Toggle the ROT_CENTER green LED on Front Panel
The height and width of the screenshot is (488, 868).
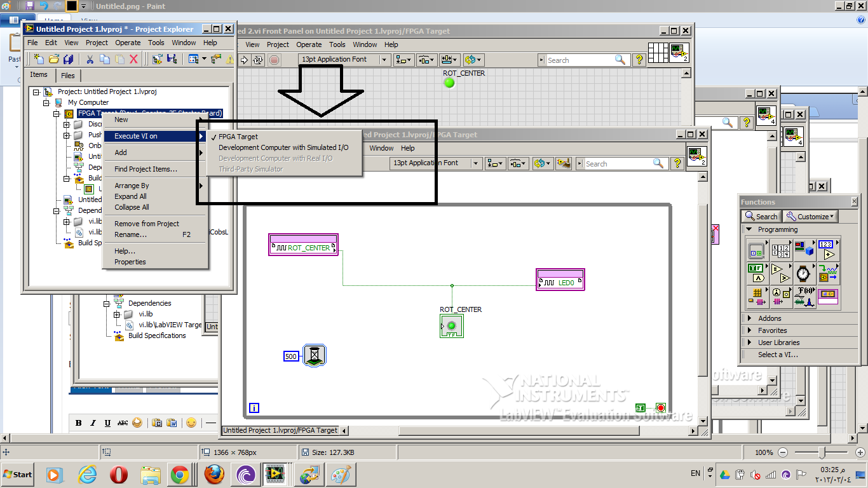tap(449, 83)
